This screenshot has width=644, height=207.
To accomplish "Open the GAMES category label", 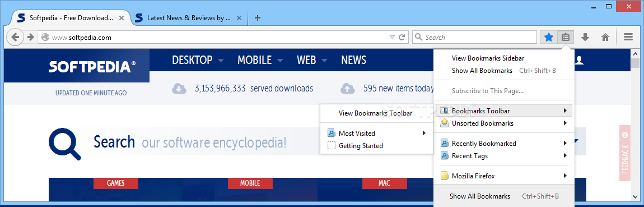I will click(x=116, y=183).
